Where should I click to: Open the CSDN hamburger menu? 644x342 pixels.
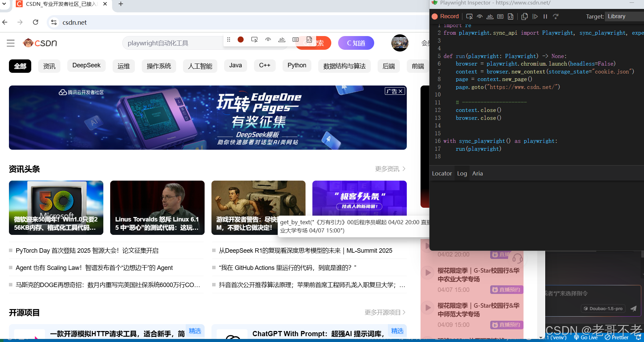tap(11, 43)
